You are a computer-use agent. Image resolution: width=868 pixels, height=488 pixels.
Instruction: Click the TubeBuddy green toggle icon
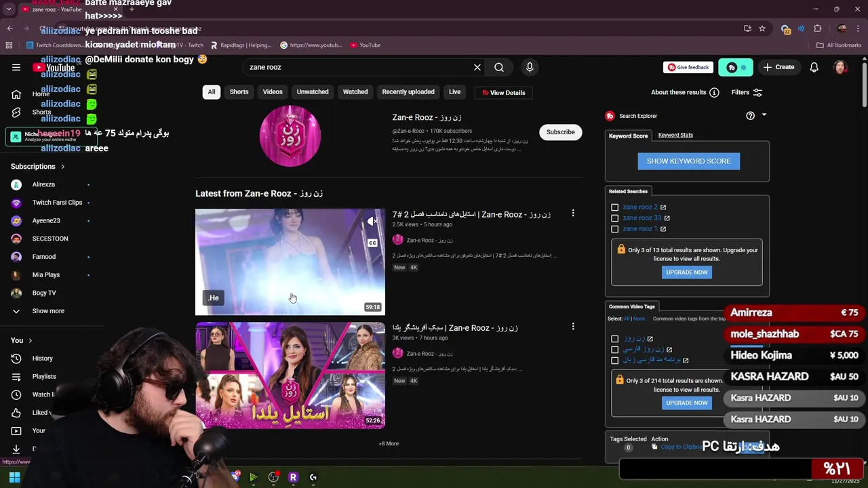click(x=736, y=67)
